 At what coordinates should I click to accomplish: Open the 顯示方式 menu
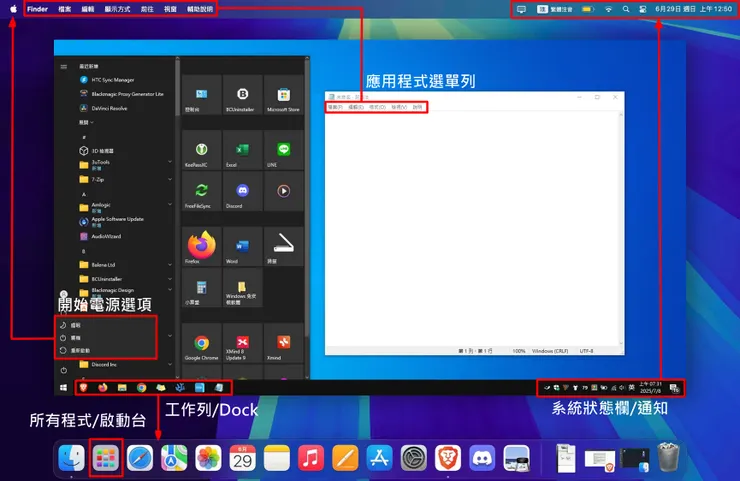click(x=118, y=9)
